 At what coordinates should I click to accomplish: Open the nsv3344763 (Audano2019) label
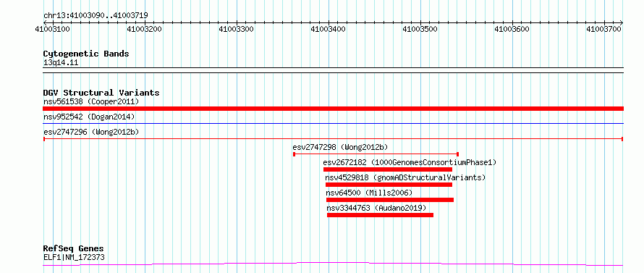tap(376, 208)
